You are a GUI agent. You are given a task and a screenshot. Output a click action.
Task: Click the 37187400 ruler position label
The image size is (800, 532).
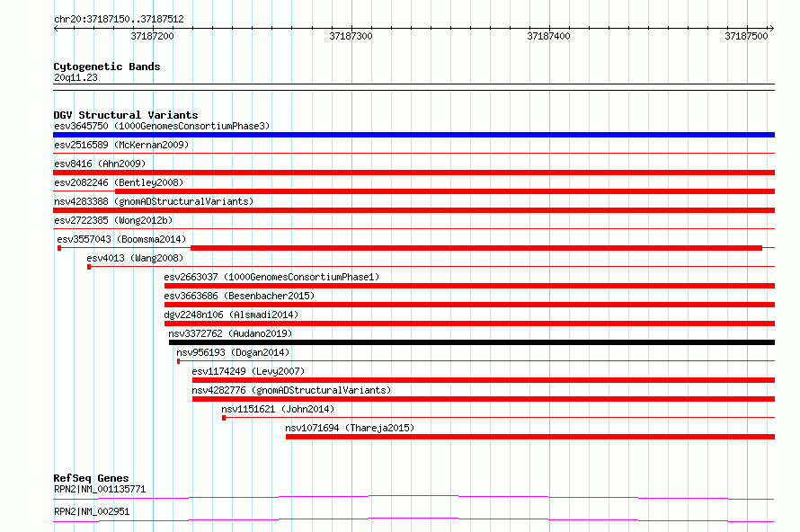pyautogui.click(x=548, y=36)
